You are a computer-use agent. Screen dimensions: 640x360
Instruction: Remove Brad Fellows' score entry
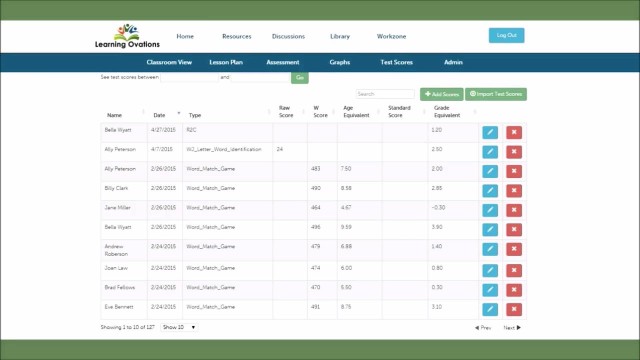coord(514,290)
